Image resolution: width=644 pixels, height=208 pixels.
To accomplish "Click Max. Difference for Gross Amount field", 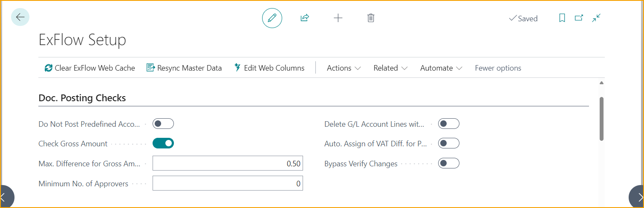I will pyautogui.click(x=228, y=163).
